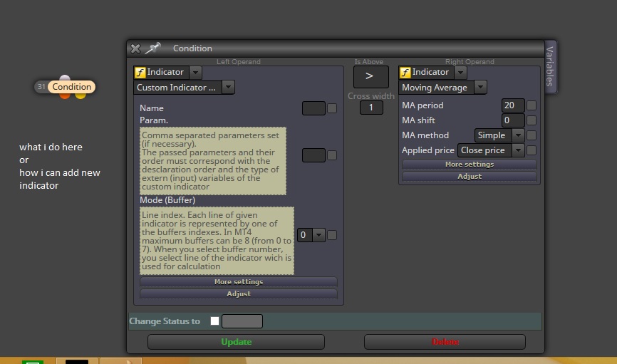This screenshot has width=617, height=364.
Task: Edit the MA period field
Action: (513, 105)
